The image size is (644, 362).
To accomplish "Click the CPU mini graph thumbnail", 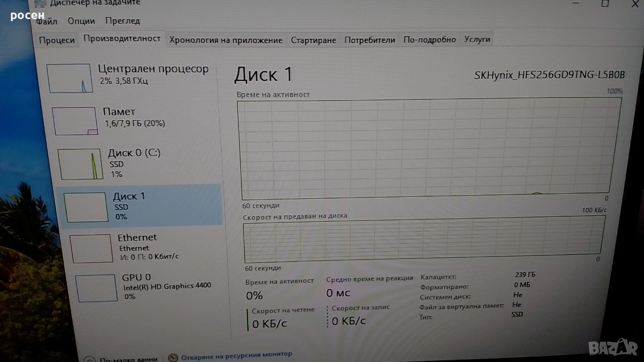I will click(x=69, y=78).
